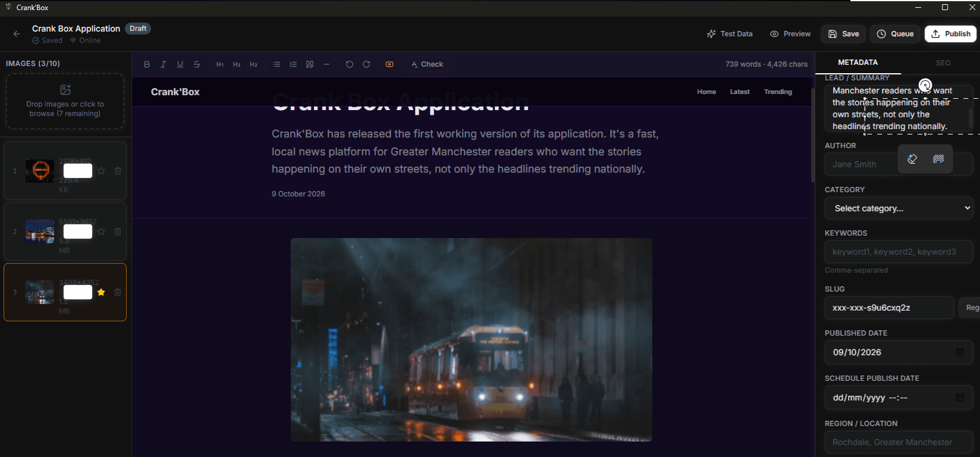Insert a numbered list

(293, 64)
